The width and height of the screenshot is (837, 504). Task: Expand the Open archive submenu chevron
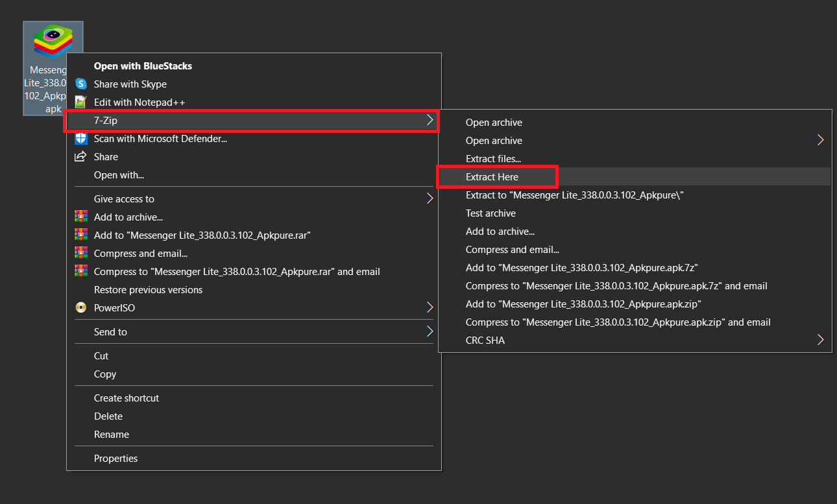click(820, 139)
